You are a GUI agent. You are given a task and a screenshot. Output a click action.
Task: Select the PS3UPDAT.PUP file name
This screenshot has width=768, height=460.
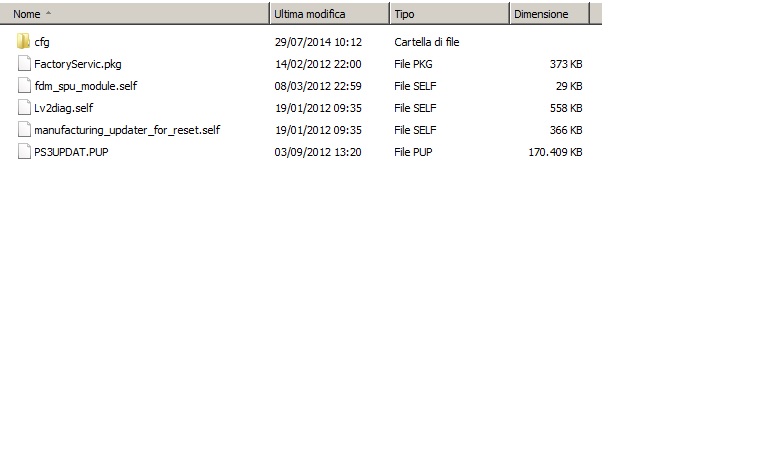coord(71,152)
